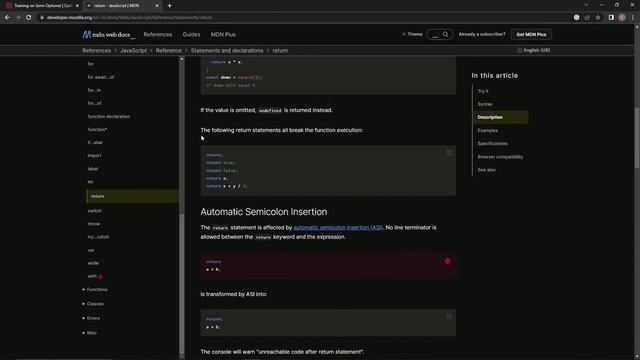Screen dimensions: 640x360
Task: Expand the Classes section in sidebar
Action: pyautogui.click(x=93, y=304)
